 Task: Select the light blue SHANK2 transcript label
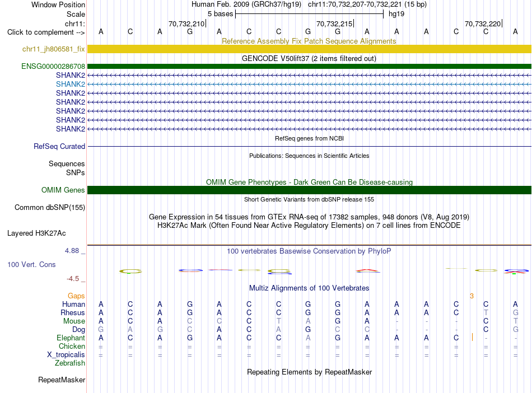pos(71,84)
